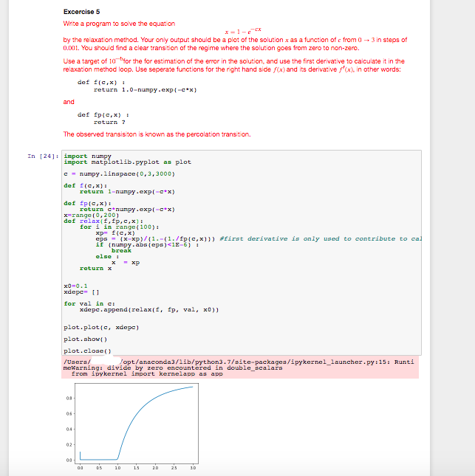475x476 pixels.
Task: Click the line 'x0=0.1'
Action: coord(75,286)
